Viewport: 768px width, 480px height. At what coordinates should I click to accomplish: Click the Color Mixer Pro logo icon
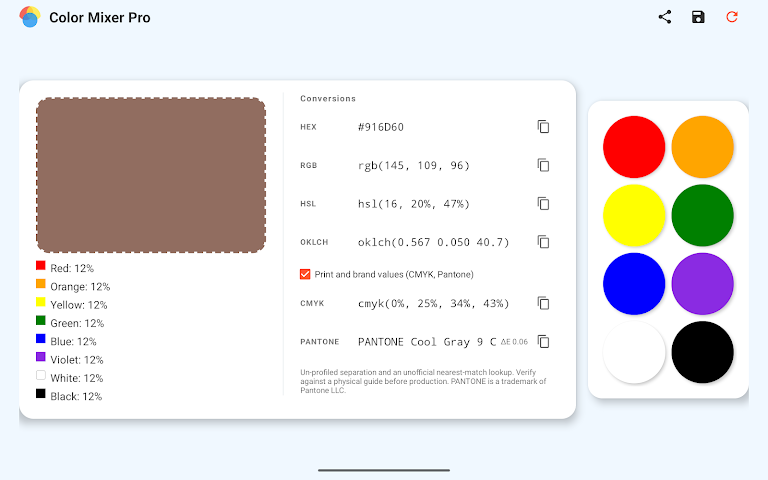[x=30, y=17]
